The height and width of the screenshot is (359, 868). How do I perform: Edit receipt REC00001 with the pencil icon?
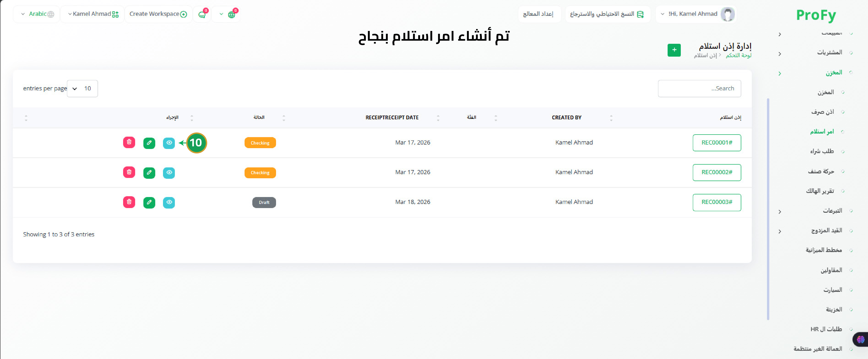click(149, 143)
